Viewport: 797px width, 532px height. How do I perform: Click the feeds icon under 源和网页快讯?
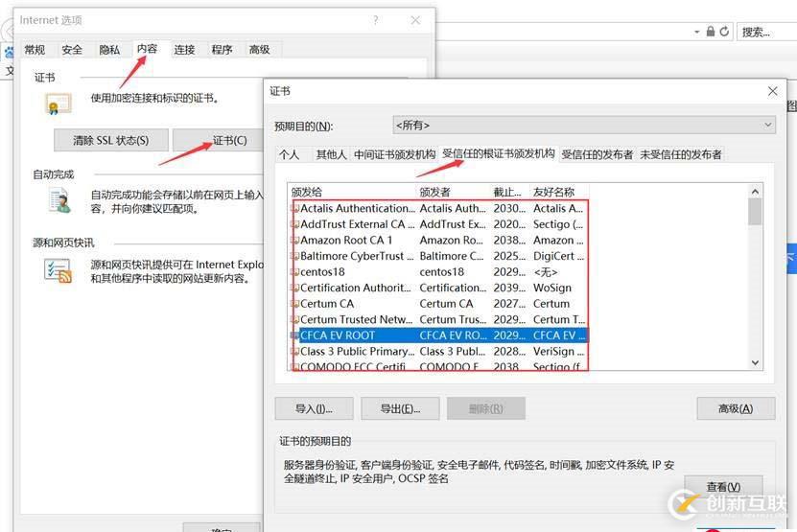[58, 271]
